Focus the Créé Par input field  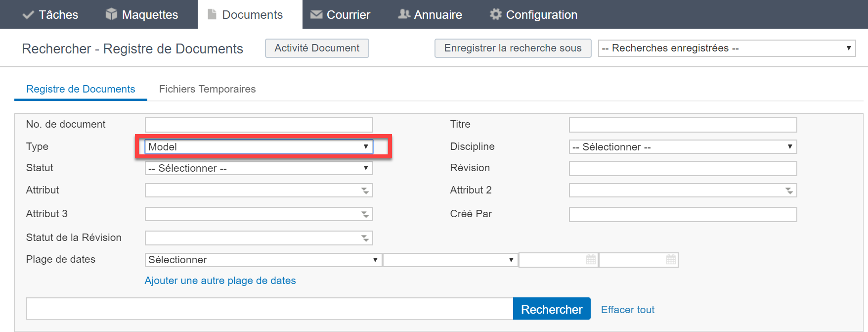point(683,214)
